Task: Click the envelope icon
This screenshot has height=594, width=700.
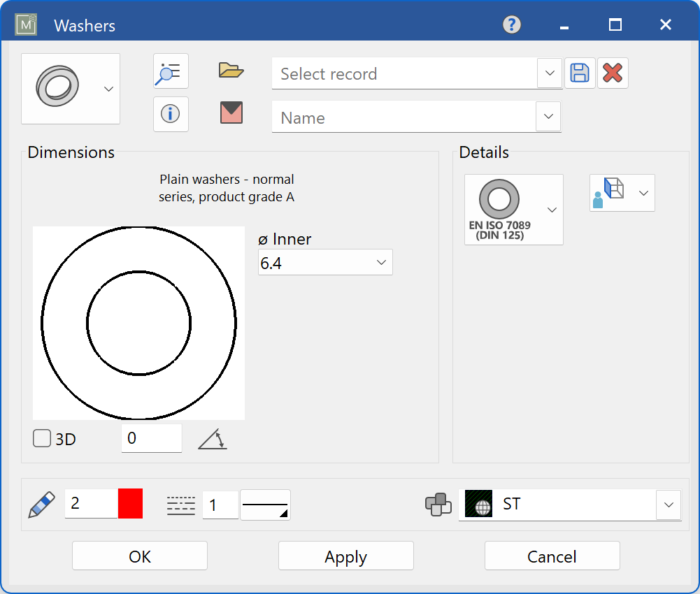Action: (231, 113)
